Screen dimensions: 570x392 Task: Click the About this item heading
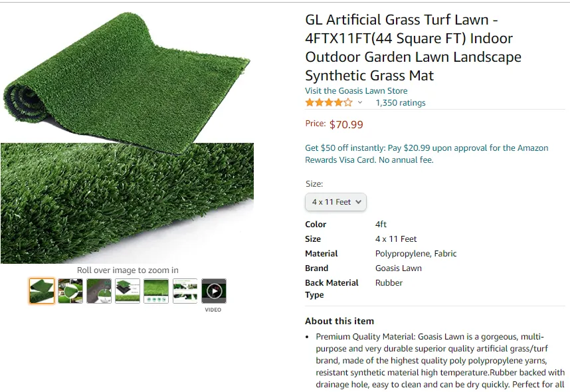pyautogui.click(x=339, y=321)
